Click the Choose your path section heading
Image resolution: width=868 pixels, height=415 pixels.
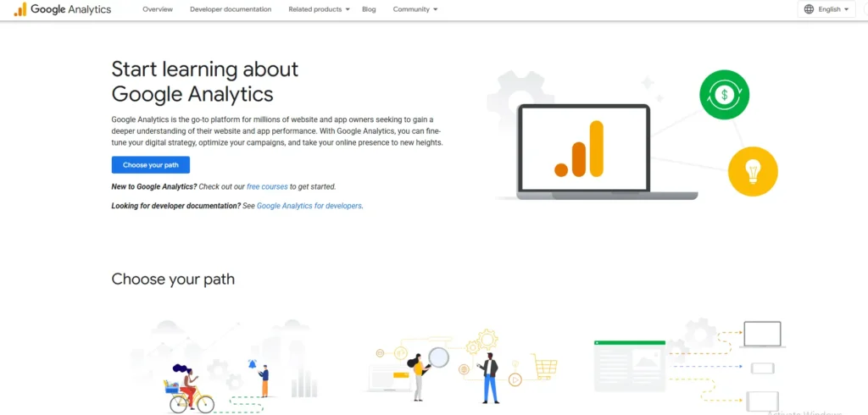(x=173, y=279)
